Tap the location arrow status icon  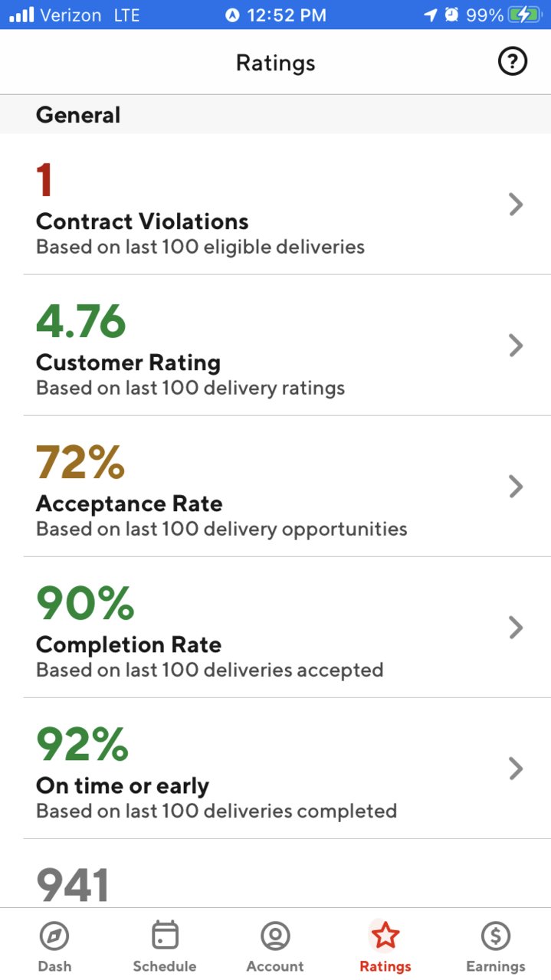click(431, 15)
